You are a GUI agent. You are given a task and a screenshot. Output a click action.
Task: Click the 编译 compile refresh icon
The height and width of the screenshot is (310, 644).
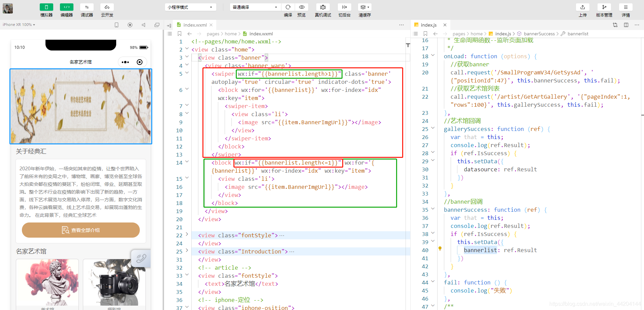click(288, 7)
